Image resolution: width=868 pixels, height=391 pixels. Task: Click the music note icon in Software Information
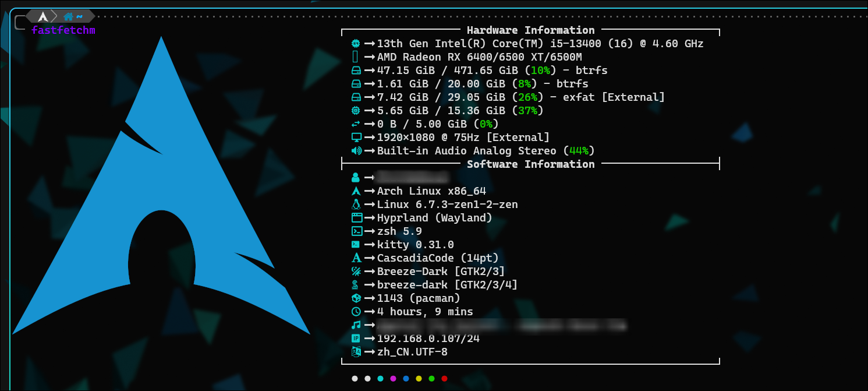point(356,325)
